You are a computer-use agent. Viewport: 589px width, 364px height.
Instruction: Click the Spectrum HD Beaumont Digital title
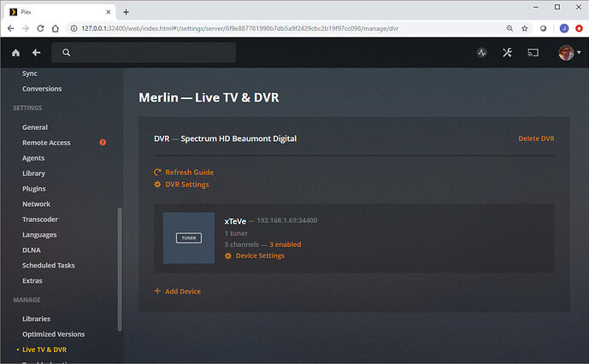[x=239, y=138]
